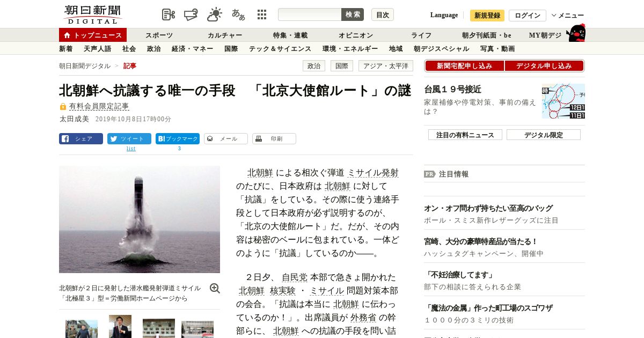Open 朝デジスペシャル in the sub navigation
The width and height of the screenshot is (644, 338).
441,49
